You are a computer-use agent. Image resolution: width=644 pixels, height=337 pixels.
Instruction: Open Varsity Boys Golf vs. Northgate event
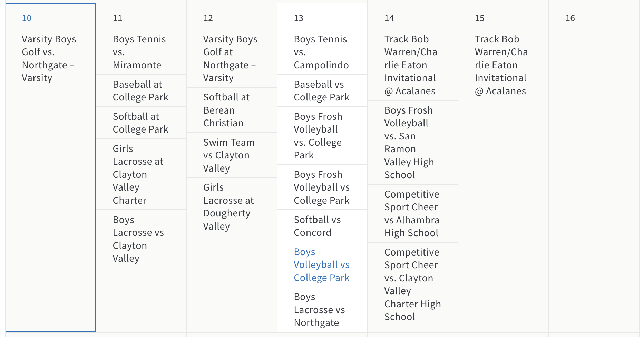(49, 58)
